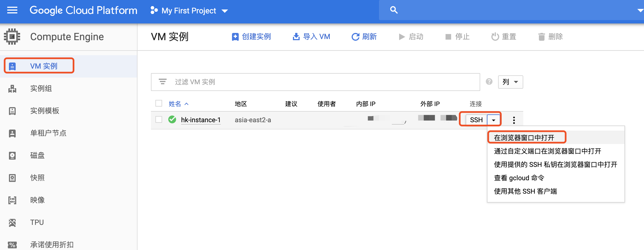Click the project hexagon dots icon

point(154,10)
